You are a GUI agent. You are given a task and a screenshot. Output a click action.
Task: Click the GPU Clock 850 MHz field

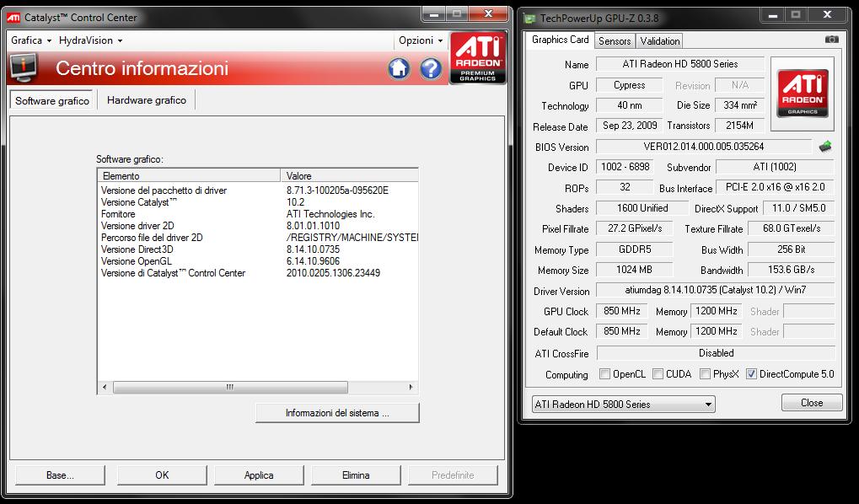622,311
